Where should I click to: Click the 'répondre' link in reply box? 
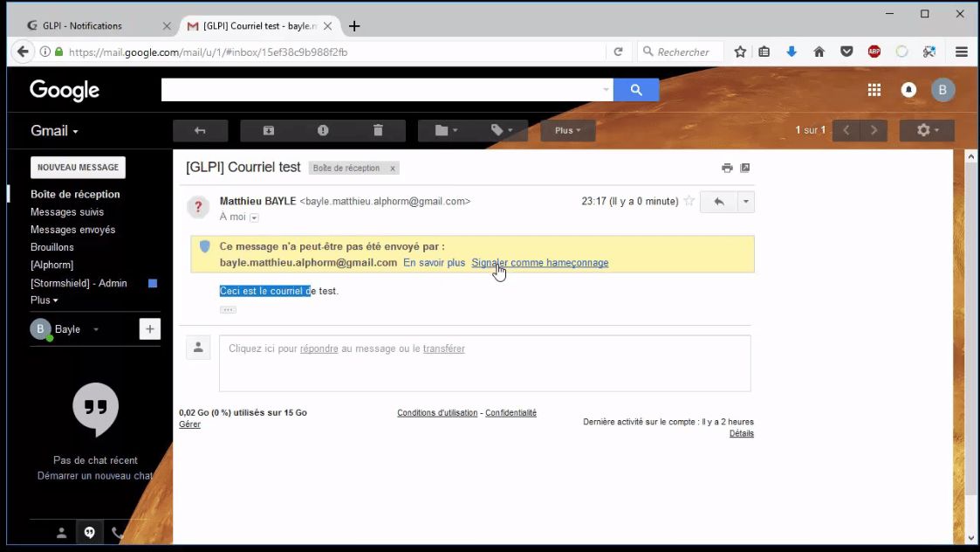pos(319,348)
